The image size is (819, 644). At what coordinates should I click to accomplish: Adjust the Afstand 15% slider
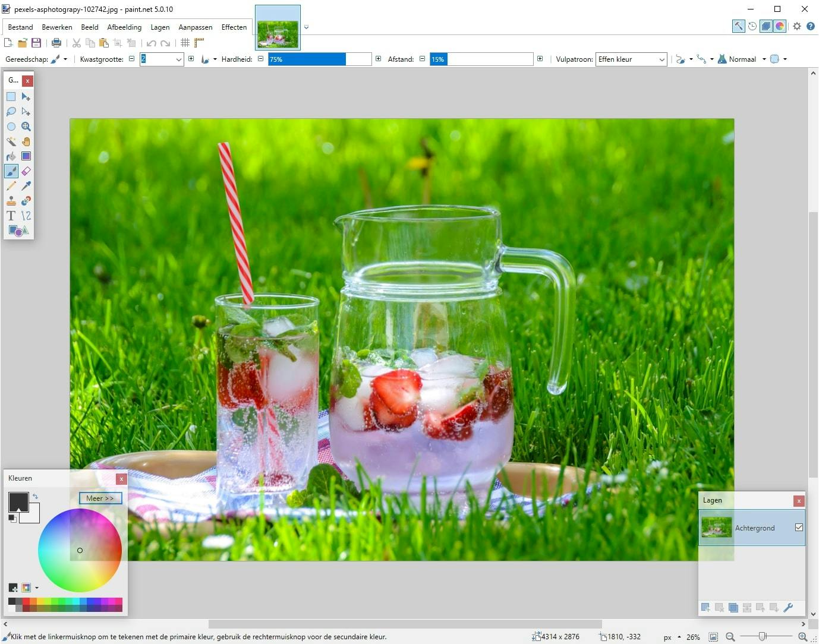point(481,59)
